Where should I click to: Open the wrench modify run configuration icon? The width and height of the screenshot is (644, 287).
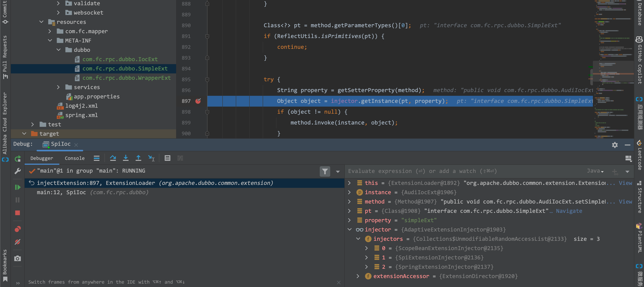(18, 171)
